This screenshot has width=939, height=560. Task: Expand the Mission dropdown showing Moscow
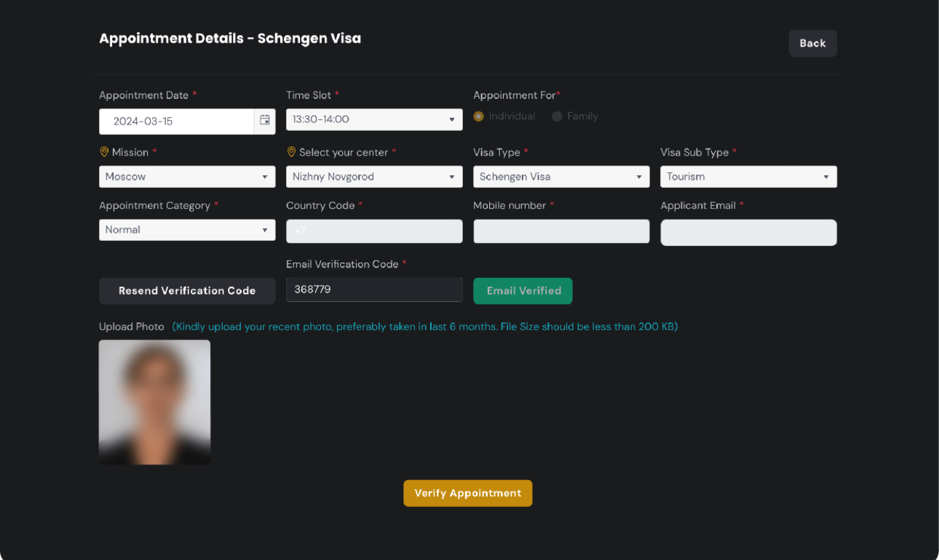coord(187,177)
